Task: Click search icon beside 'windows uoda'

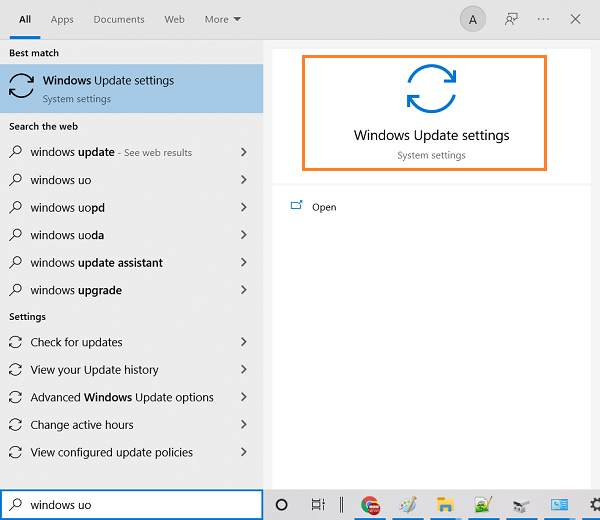Action: (x=15, y=235)
